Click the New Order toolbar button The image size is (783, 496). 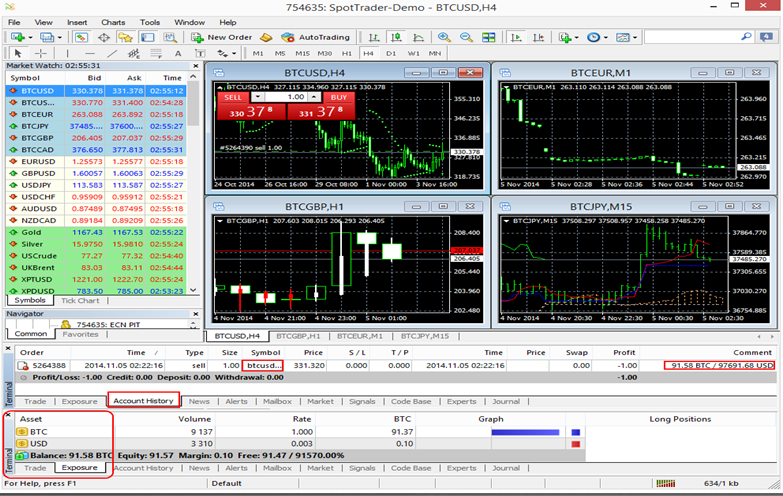click(x=222, y=37)
